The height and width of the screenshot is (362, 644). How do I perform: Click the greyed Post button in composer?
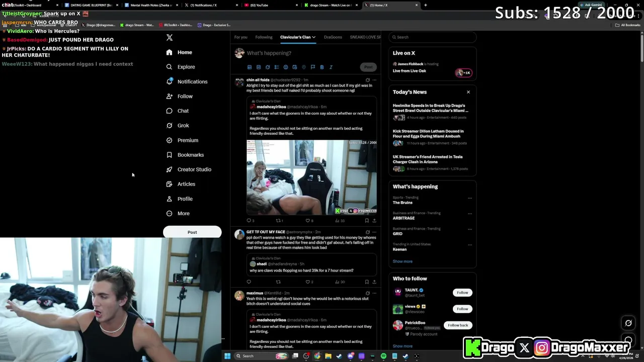click(368, 67)
